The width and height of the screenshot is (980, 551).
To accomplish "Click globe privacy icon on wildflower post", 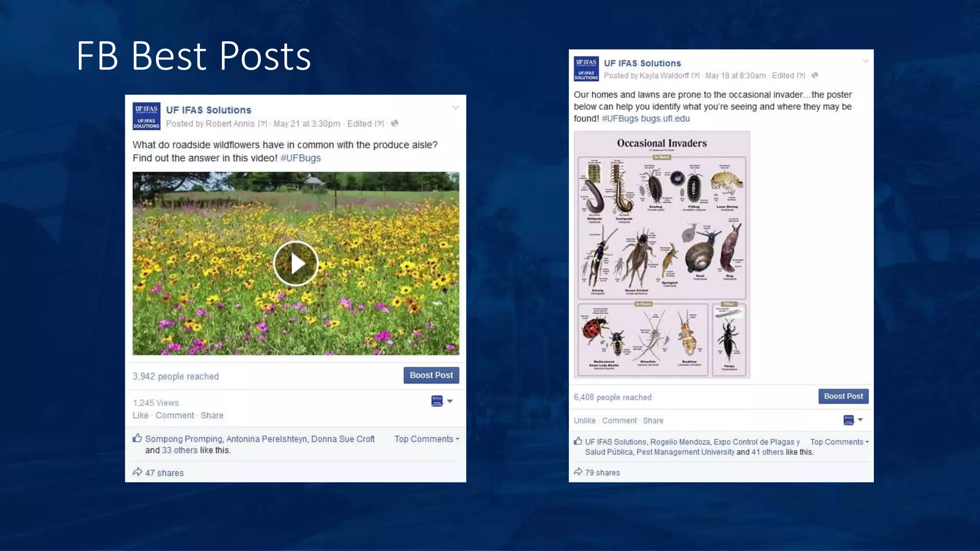I will 395,123.
